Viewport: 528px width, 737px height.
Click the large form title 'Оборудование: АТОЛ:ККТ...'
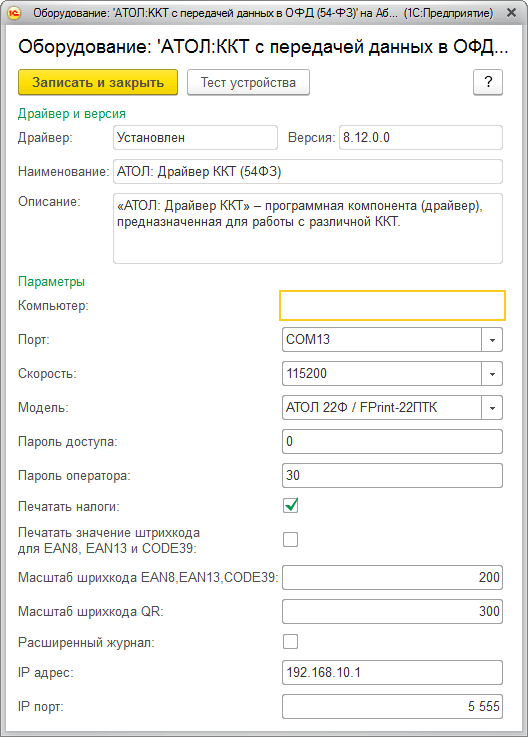[x=263, y=47]
